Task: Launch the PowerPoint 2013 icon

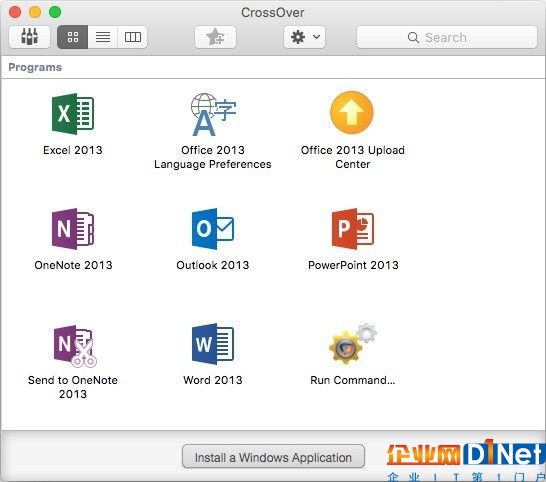Action: tap(353, 229)
